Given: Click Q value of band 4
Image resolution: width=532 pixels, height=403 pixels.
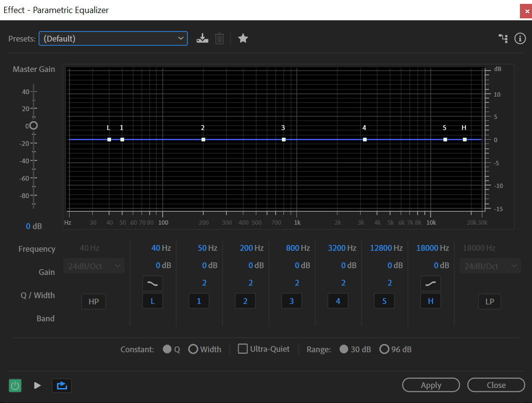Looking at the screenshot, I should (343, 283).
